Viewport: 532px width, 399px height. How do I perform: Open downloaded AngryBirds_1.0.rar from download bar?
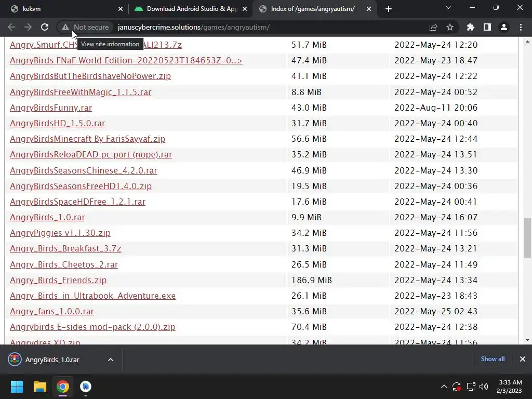[x=52, y=360]
